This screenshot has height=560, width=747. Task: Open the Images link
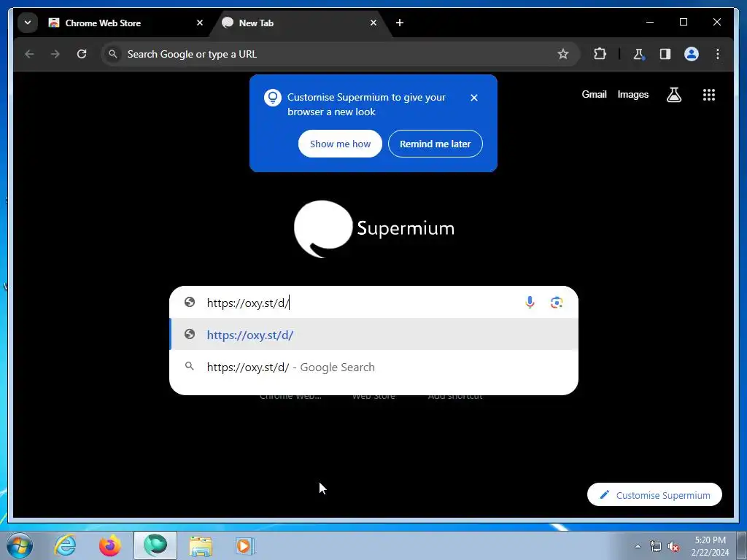pos(632,94)
